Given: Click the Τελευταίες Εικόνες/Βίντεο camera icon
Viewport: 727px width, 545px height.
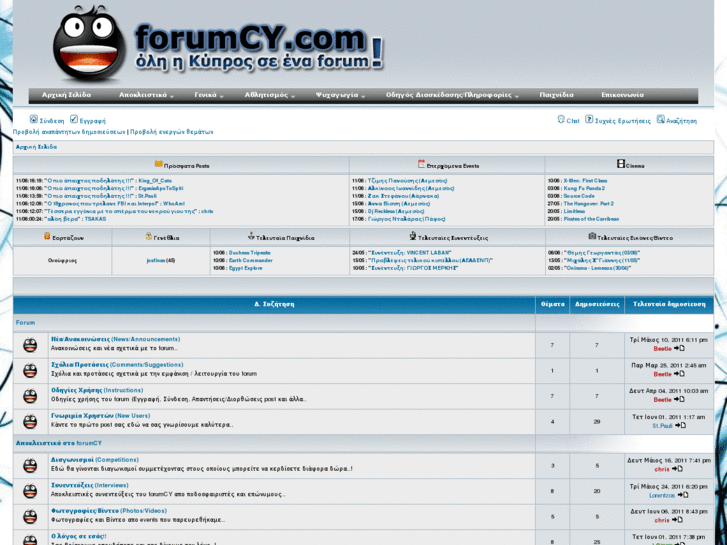Looking at the screenshot, I should pyautogui.click(x=592, y=236).
